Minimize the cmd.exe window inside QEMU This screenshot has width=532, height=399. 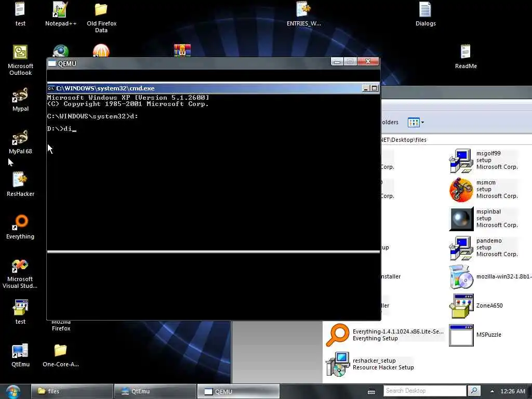point(366,88)
